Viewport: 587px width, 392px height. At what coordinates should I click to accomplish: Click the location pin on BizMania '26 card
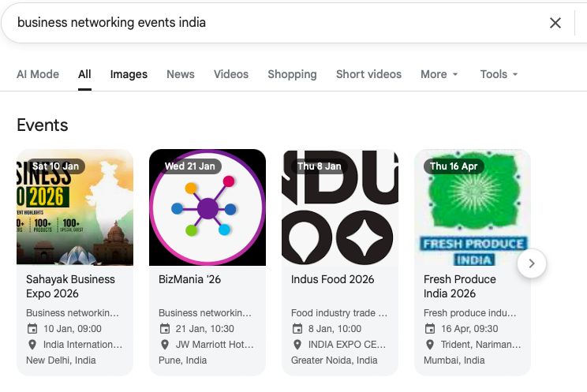(x=165, y=345)
